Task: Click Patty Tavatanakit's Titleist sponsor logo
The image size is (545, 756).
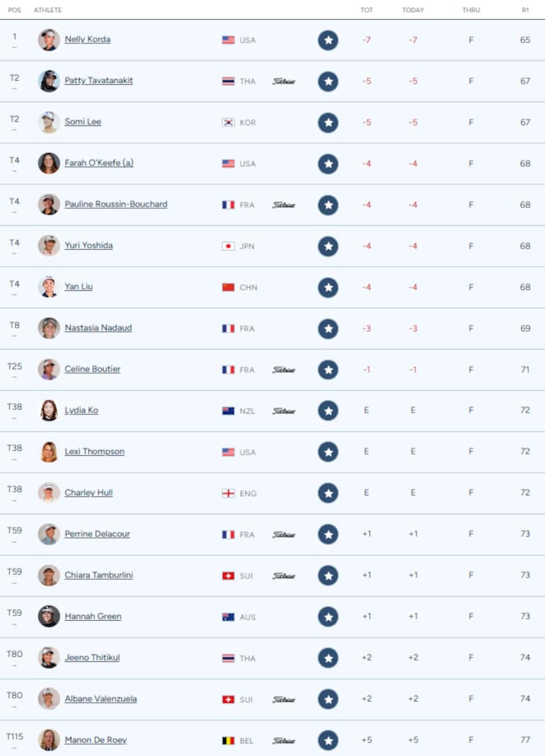Action: pos(284,81)
